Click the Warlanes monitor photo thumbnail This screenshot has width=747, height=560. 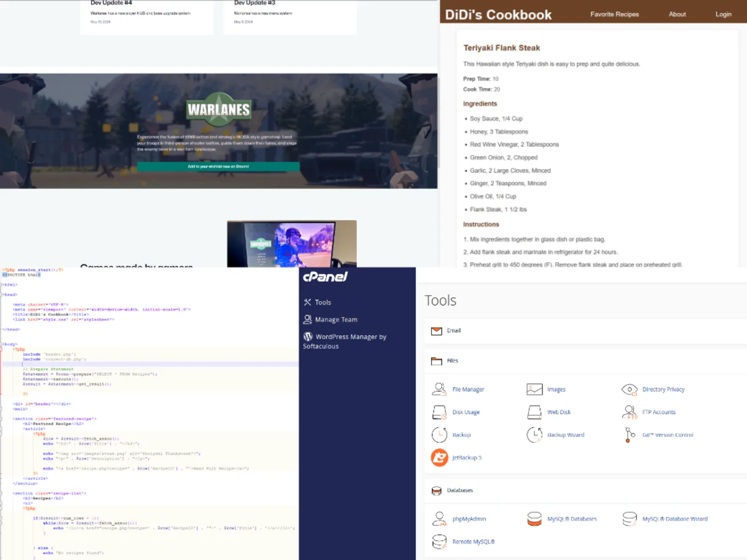pos(292,244)
